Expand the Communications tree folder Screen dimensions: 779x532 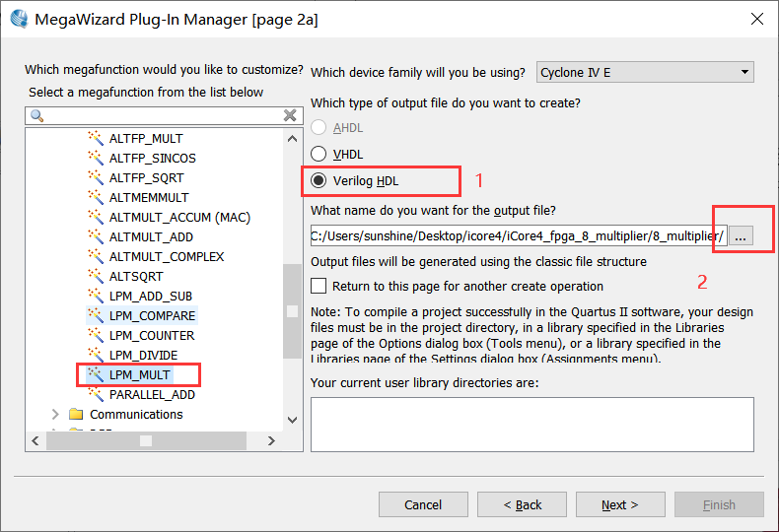(55, 414)
